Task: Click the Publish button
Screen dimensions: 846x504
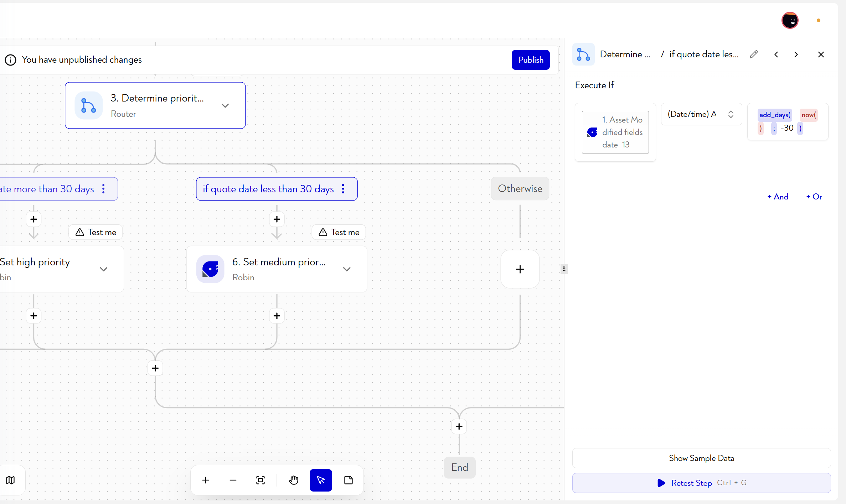Action: (x=531, y=60)
